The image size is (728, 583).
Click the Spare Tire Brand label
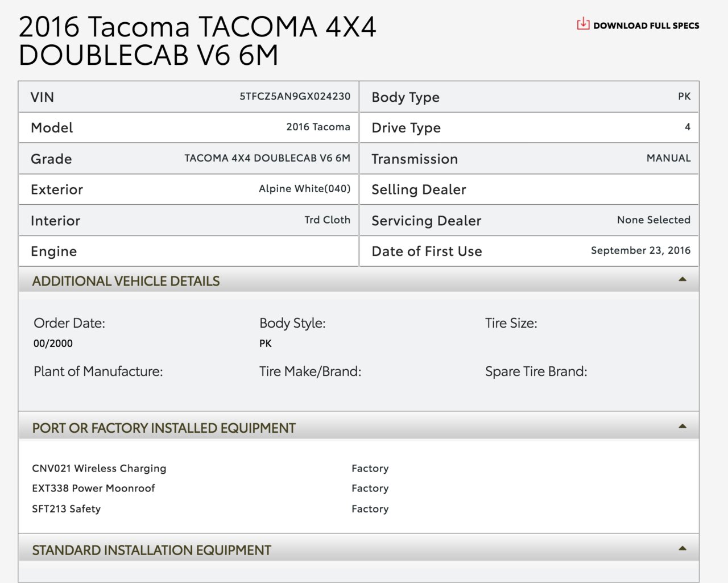click(x=536, y=371)
